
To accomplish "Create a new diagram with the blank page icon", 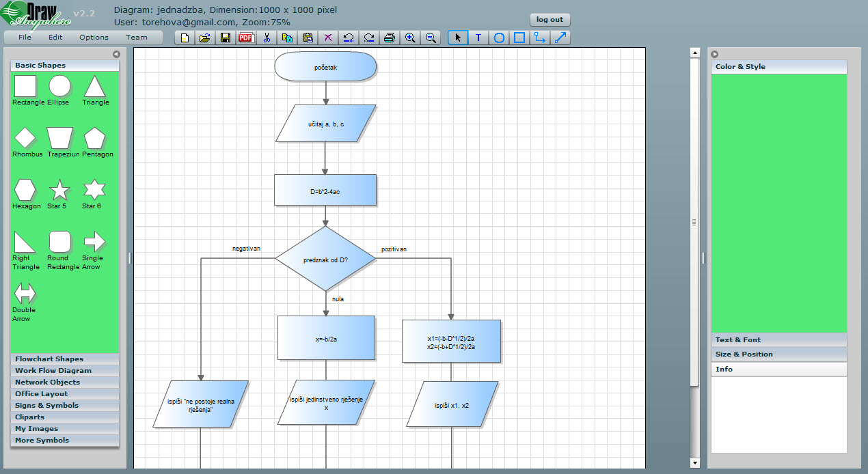I will (x=185, y=38).
